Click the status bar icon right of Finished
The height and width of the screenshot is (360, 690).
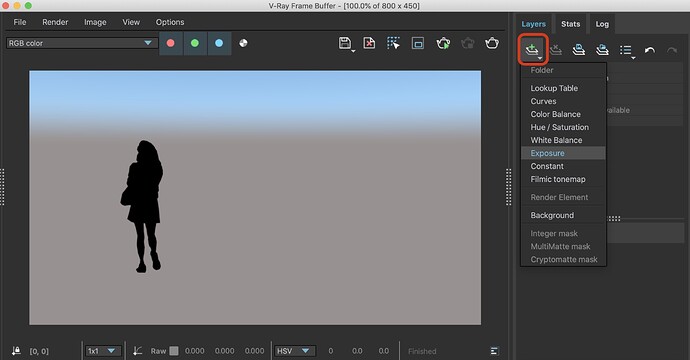(x=494, y=351)
